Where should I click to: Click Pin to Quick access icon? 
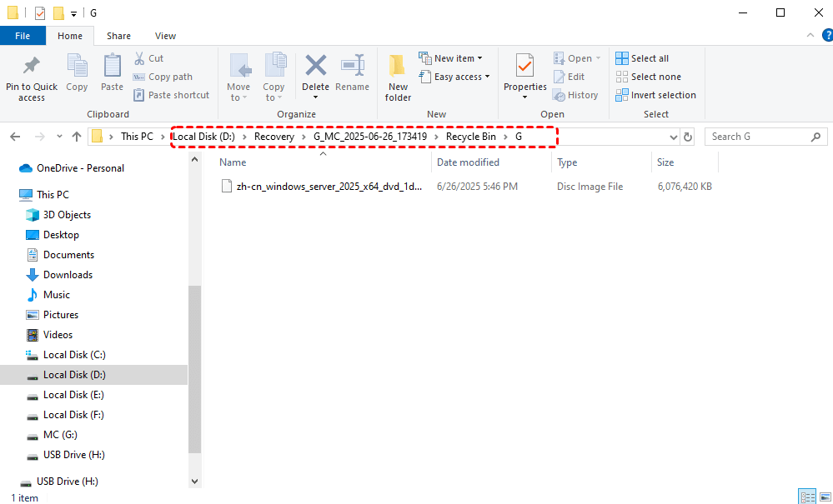click(32, 65)
